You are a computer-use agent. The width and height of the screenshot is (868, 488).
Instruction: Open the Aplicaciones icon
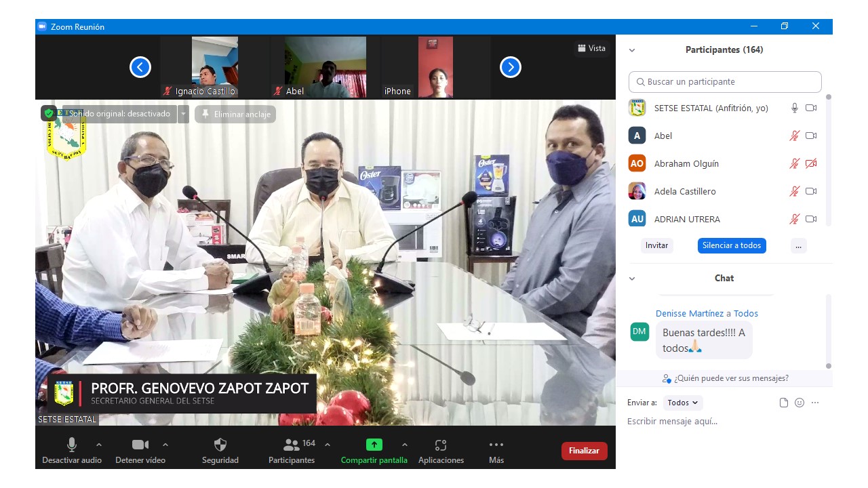point(441,445)
